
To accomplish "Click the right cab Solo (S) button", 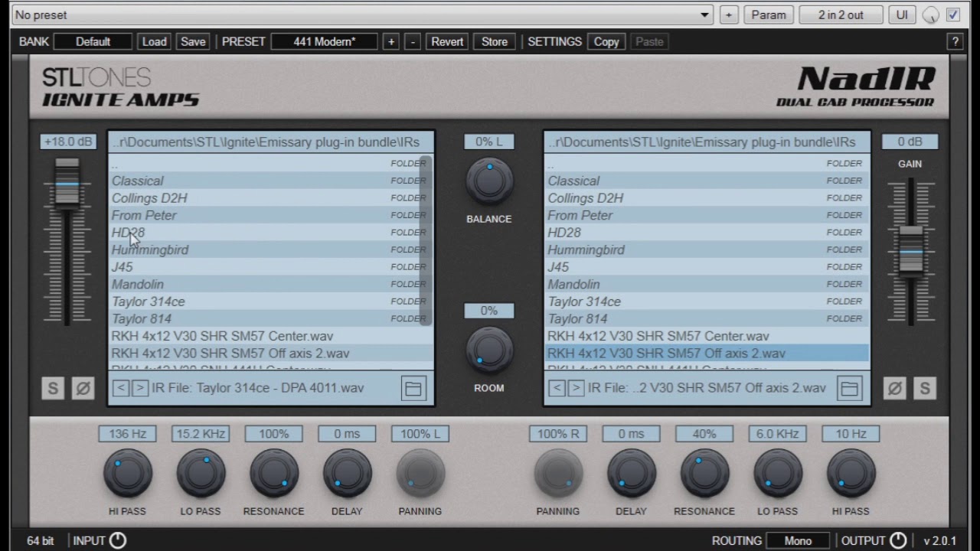I will click(x=924, y=388).
